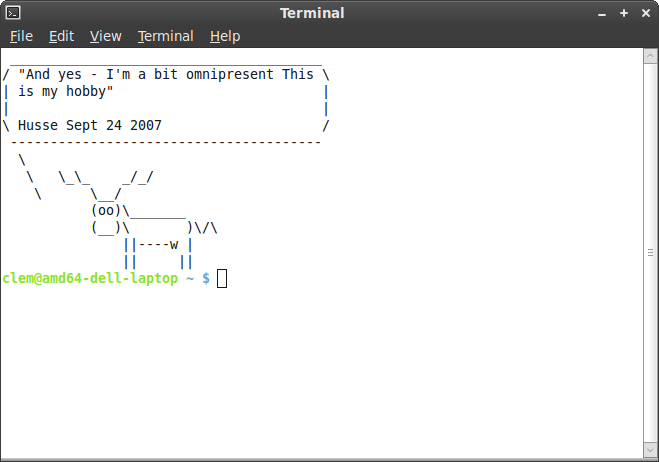The height and width of the screenshot is (462, 659).
Task: Open the File menu
Action: [21, 36]
